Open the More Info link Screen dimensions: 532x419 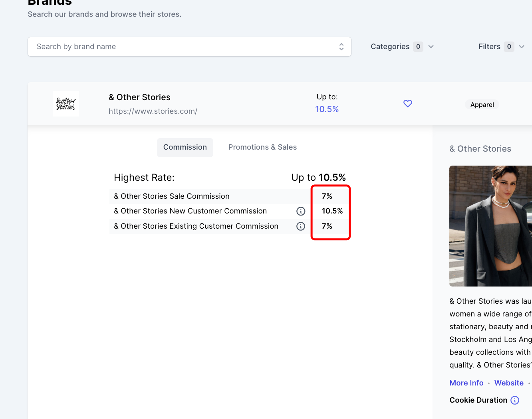[466, 383]
